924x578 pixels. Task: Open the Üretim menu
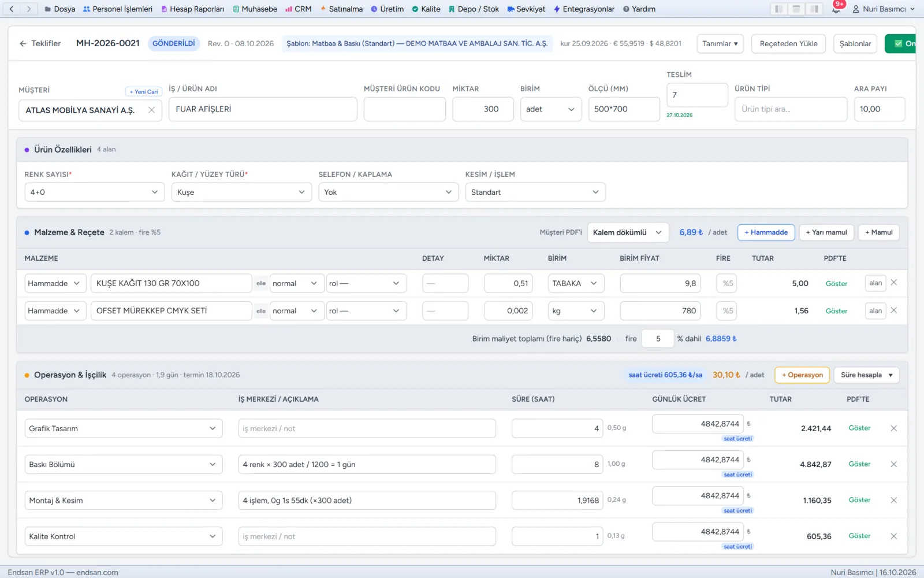point(387,9)
